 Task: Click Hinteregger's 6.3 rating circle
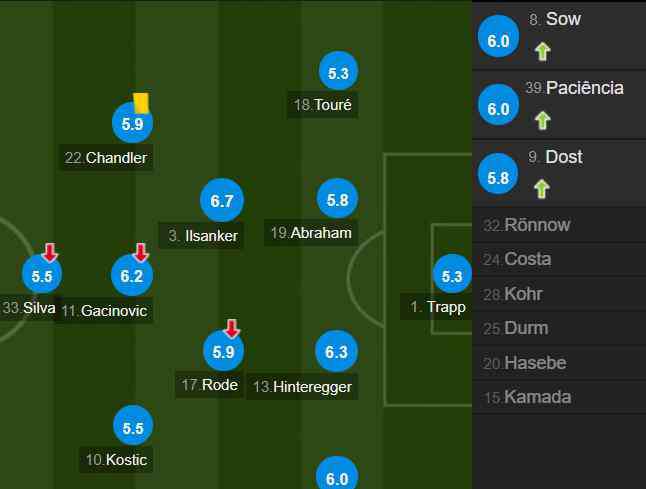coord(336,351)
